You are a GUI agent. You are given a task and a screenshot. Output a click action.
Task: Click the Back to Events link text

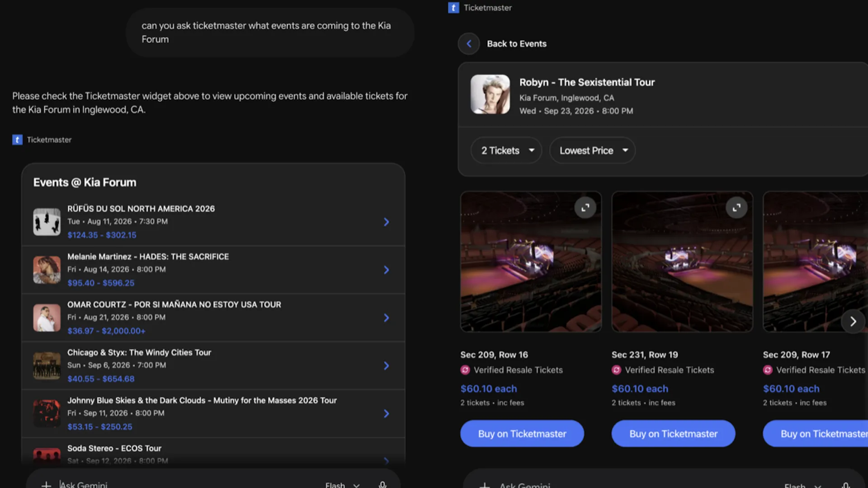pos(517,44)
